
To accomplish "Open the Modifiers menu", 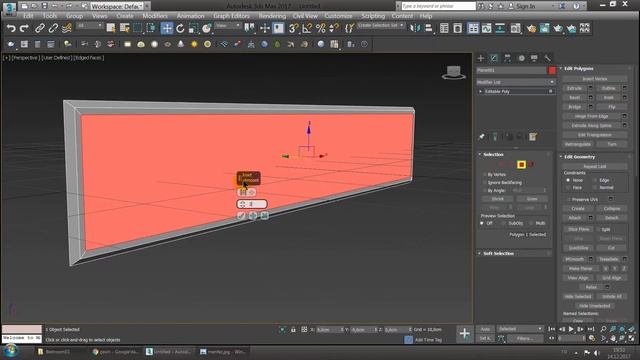I will tap(155, 16).
